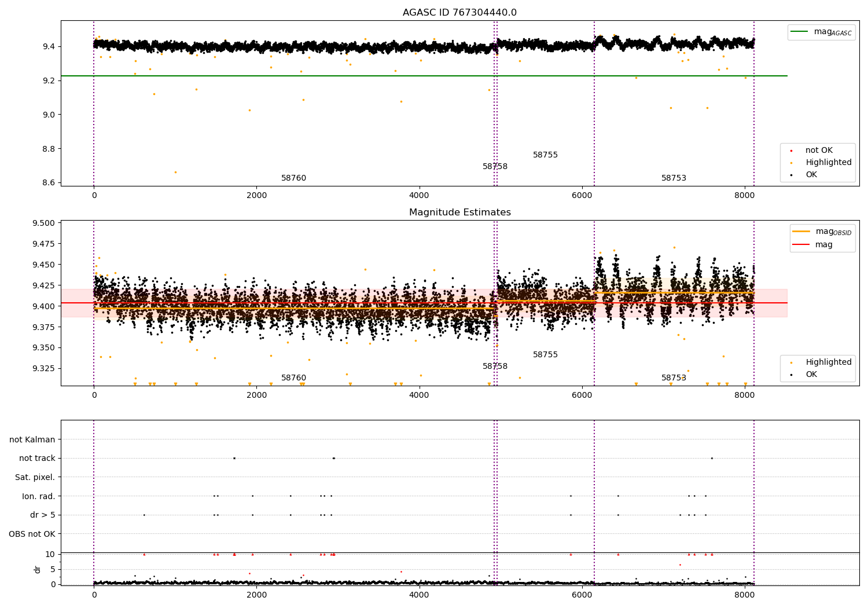The width and height of the screenshot is (868, 608).
Task: Click the 58755 label in the top plot
Action: [546, 155]
